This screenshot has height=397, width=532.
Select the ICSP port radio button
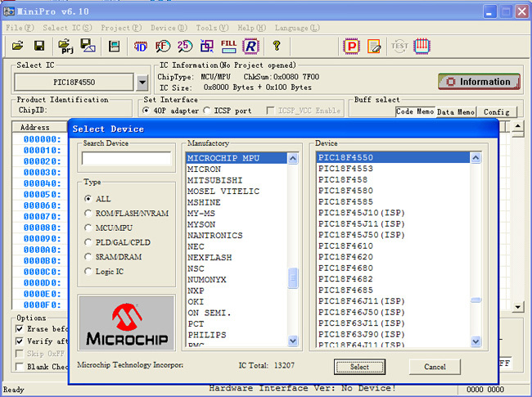206,111
